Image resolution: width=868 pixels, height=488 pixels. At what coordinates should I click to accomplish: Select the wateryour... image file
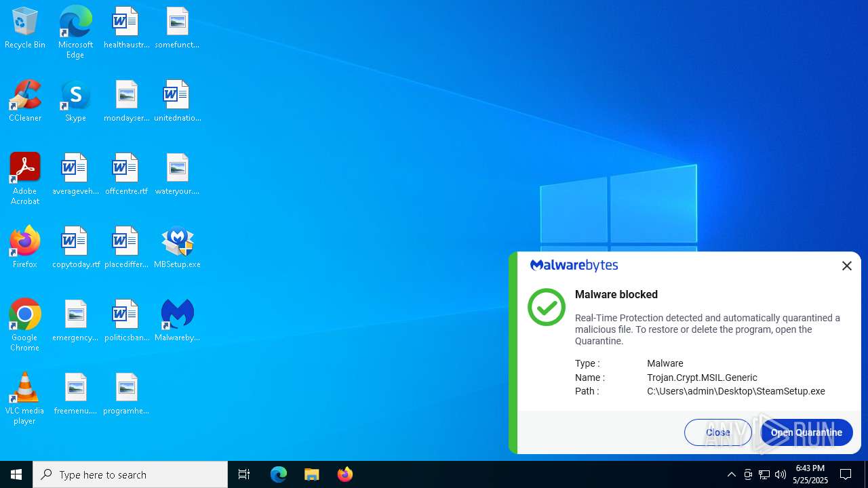coord(177,175)
